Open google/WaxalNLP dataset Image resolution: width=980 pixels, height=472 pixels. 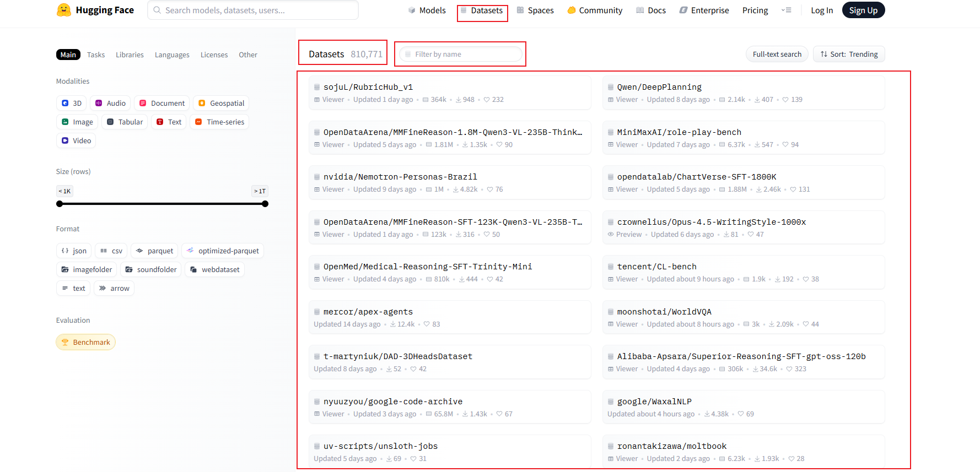[x=744, y=407]
